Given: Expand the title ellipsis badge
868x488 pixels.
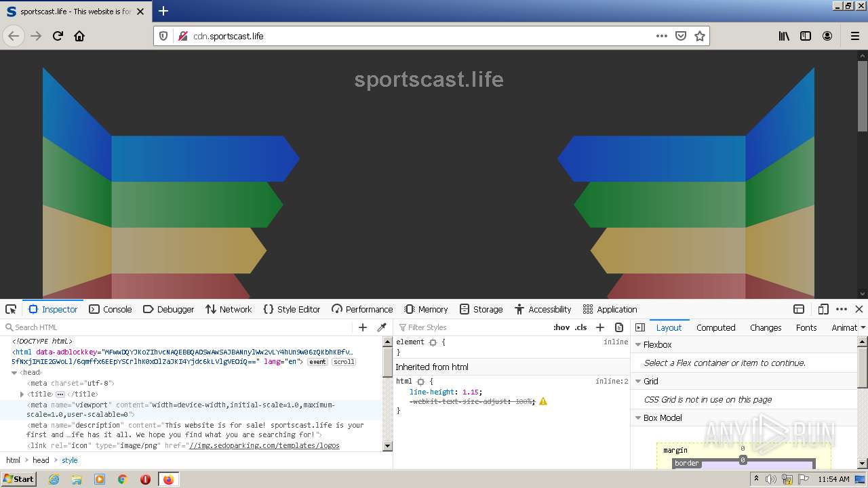Looking at the screenshot, I should pos(60,394).
